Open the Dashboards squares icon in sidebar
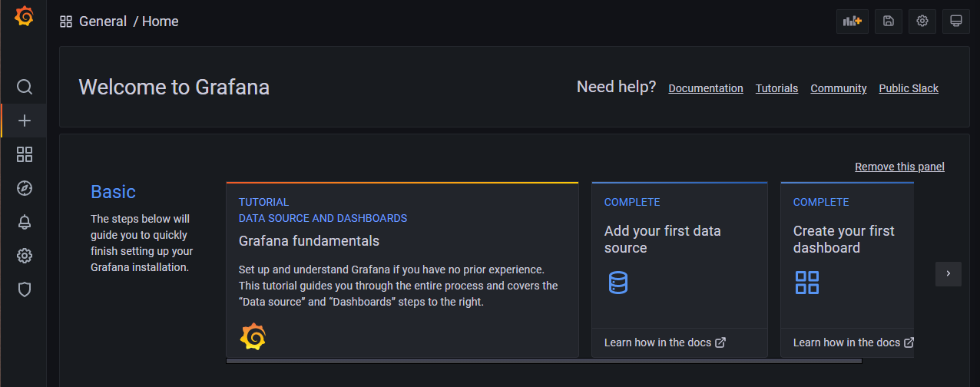 click(25, 154)
